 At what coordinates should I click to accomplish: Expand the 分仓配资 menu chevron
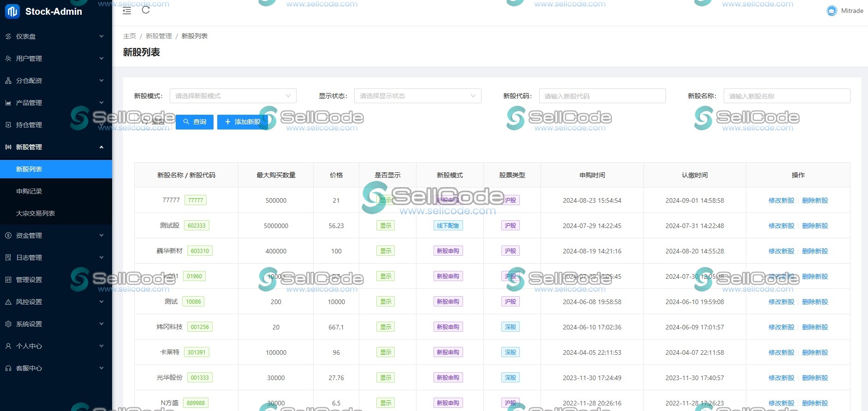coord(101,81)
